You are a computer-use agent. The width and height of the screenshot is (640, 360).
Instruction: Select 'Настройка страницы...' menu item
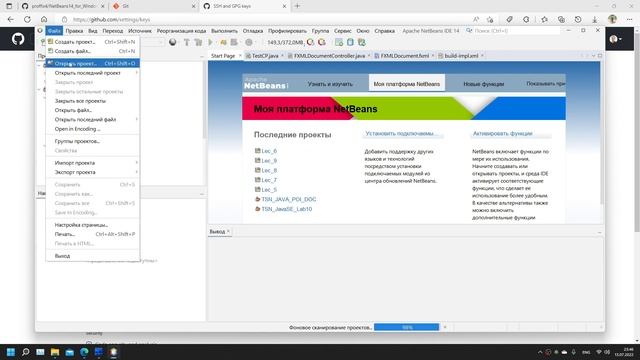click(93, 225)
